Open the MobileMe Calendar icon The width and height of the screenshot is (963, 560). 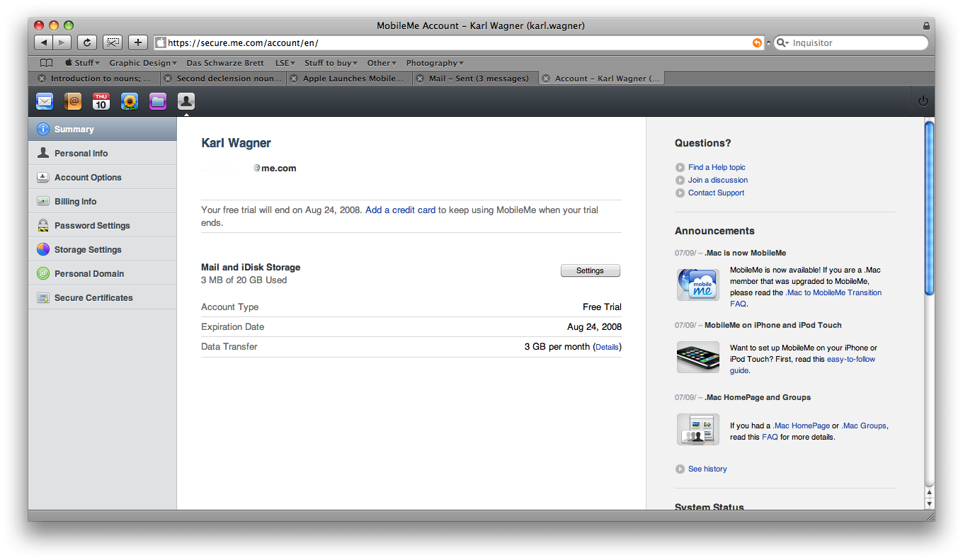coord(101,102)
